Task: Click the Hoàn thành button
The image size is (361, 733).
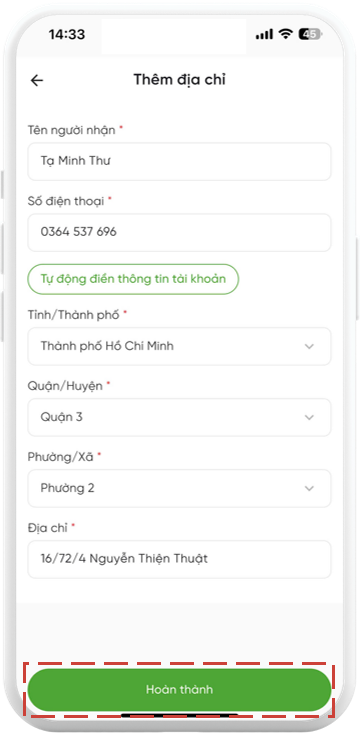Action: 180,690
